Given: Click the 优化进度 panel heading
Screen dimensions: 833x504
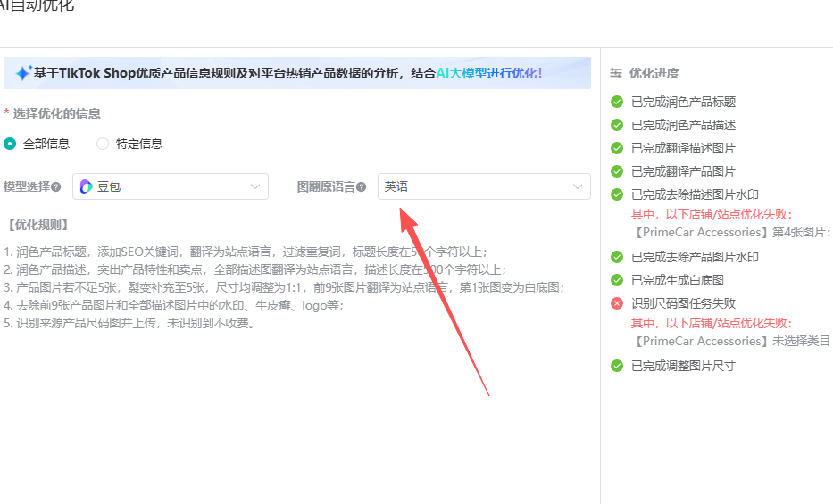Looking at the screenshot, I should tap(654, 73).
